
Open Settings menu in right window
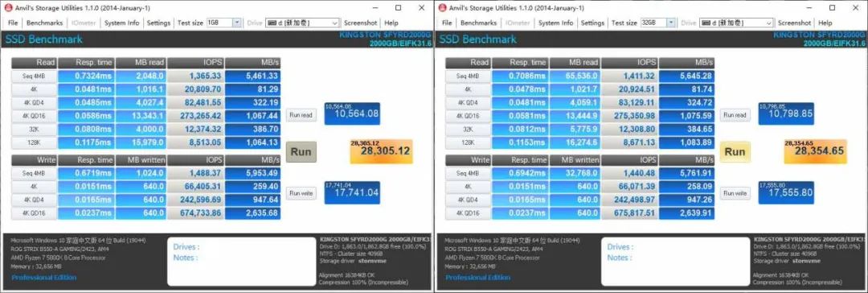tap(593, 23)
